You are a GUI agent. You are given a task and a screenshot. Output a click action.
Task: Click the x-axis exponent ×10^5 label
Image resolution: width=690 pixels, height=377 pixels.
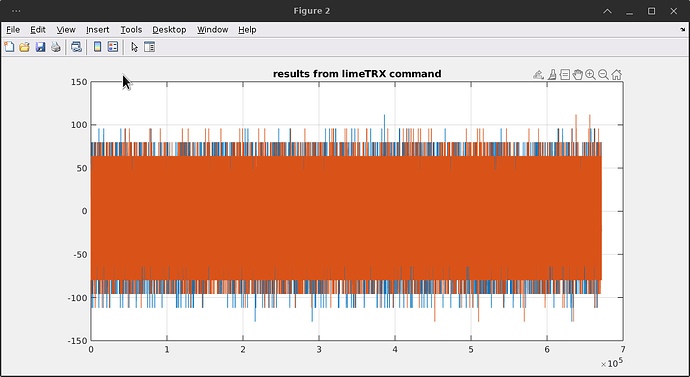(x=612, y=363)
